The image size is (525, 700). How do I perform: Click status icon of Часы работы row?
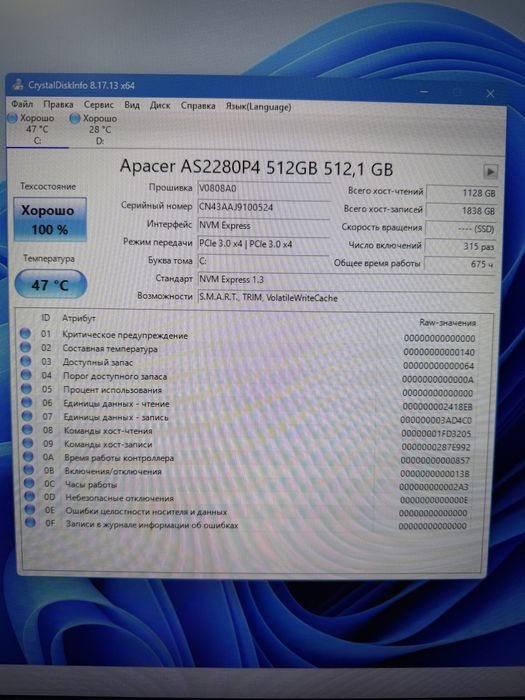pos(29,483)
